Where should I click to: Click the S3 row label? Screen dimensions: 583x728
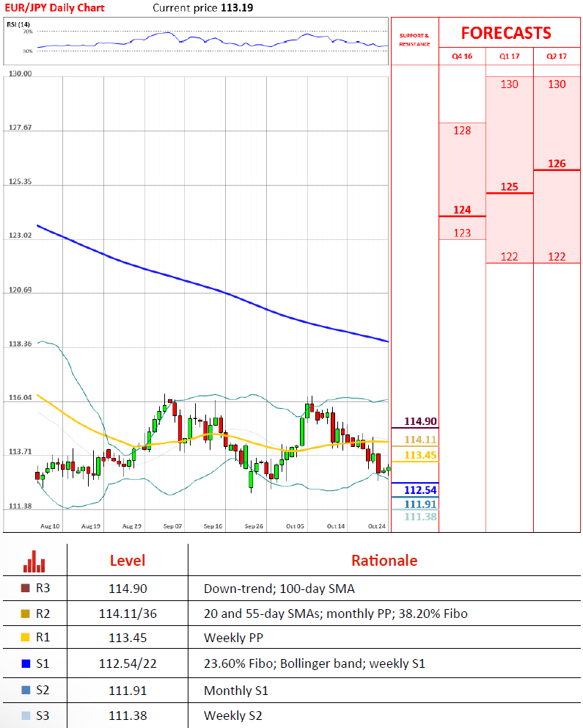coord(43,716)
